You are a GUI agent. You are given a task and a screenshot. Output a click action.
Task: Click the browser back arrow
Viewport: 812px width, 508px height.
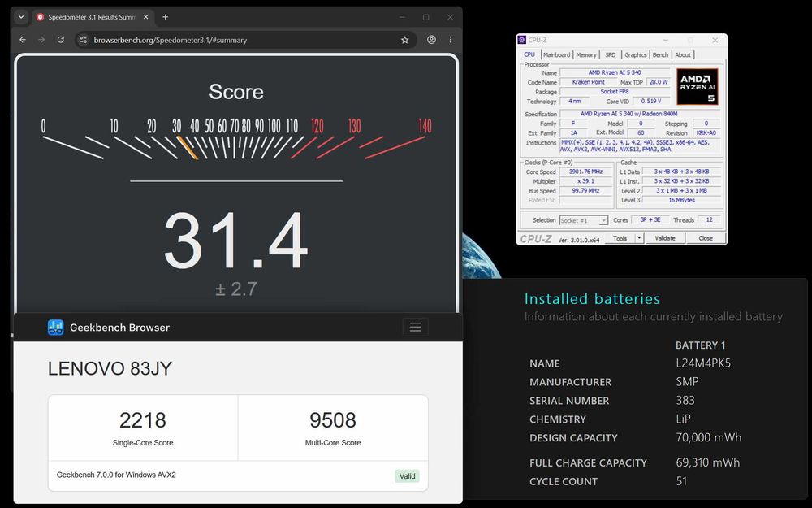(22, 40)
